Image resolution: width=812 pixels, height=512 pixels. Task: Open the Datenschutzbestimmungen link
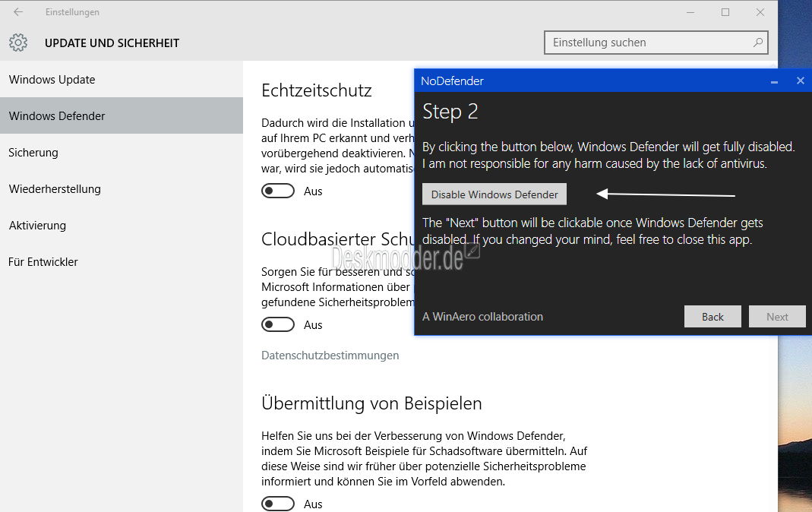point(330,356)
